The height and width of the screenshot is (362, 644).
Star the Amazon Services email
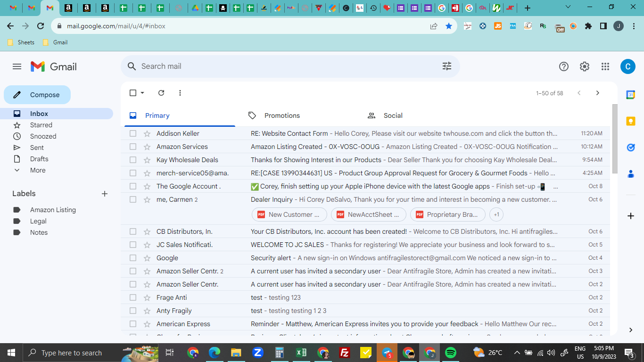pyautogui.click(x=147, y=147)
